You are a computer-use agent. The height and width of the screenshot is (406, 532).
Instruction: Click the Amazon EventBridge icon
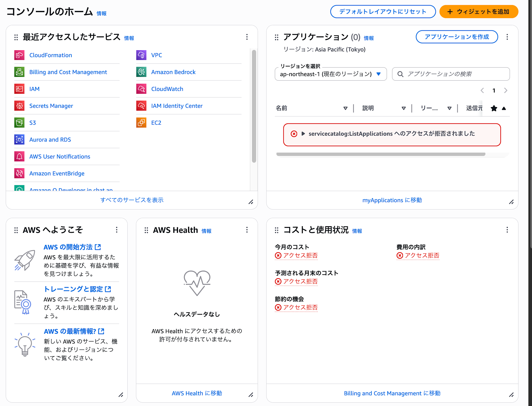[x=19, y=173]
